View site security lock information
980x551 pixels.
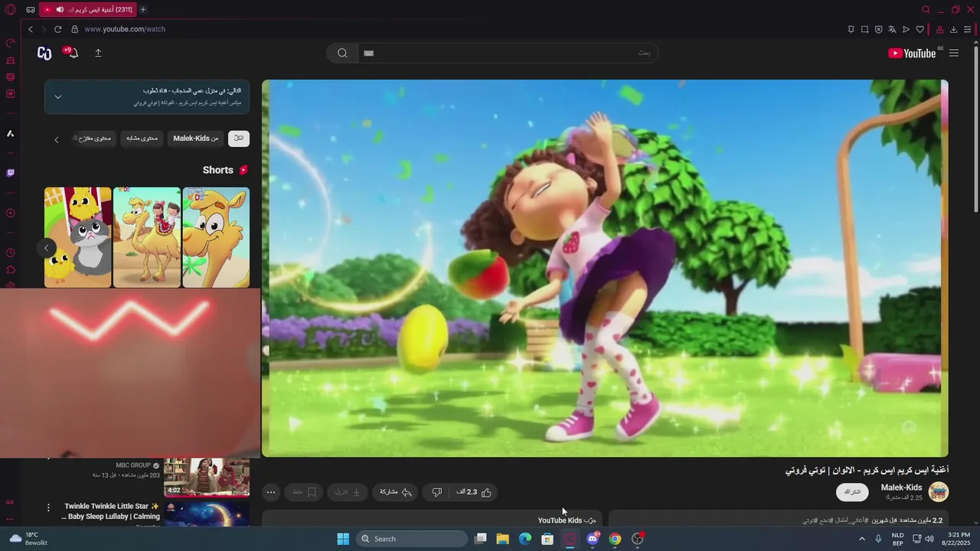pos(75,29)
